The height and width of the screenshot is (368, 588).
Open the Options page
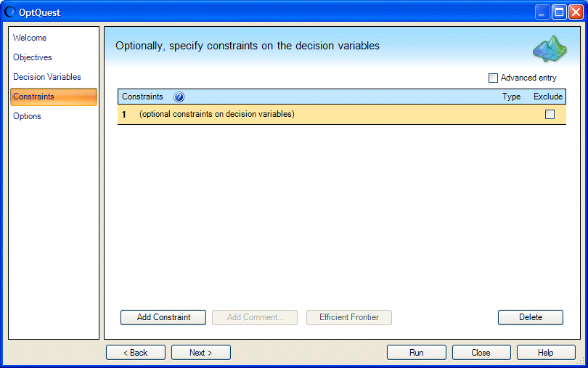tap(27, 116)
